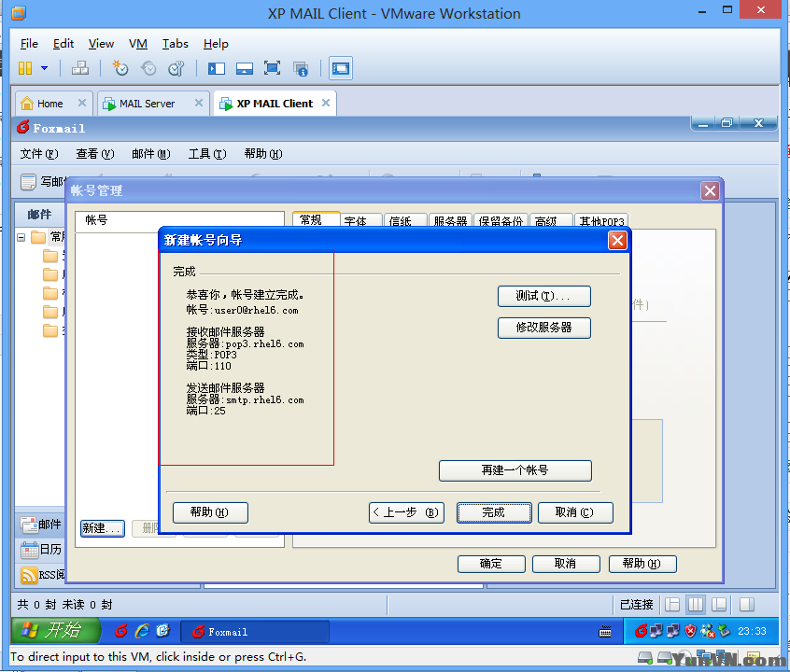The image size is (790, 672).
Task: Launch Outlook Express from quick launch
Action: (x=163, y=631)
